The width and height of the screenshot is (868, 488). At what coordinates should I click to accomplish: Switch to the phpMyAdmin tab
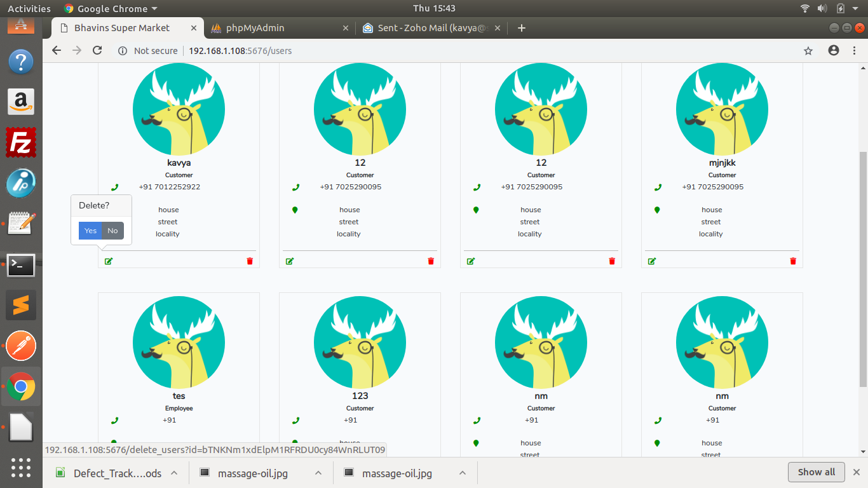(x=280, y=28)
